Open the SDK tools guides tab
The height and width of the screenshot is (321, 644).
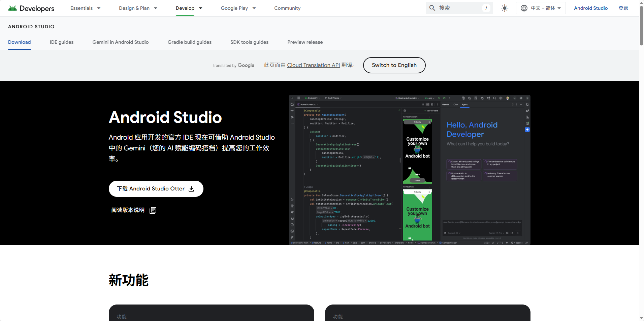point(249,42)
